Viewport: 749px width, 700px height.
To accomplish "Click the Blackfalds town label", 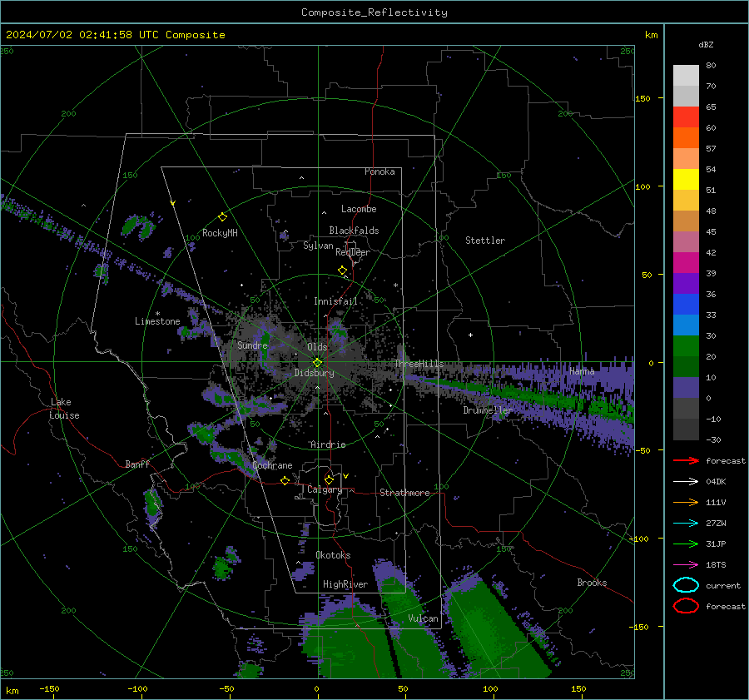I will coord(354,231).
